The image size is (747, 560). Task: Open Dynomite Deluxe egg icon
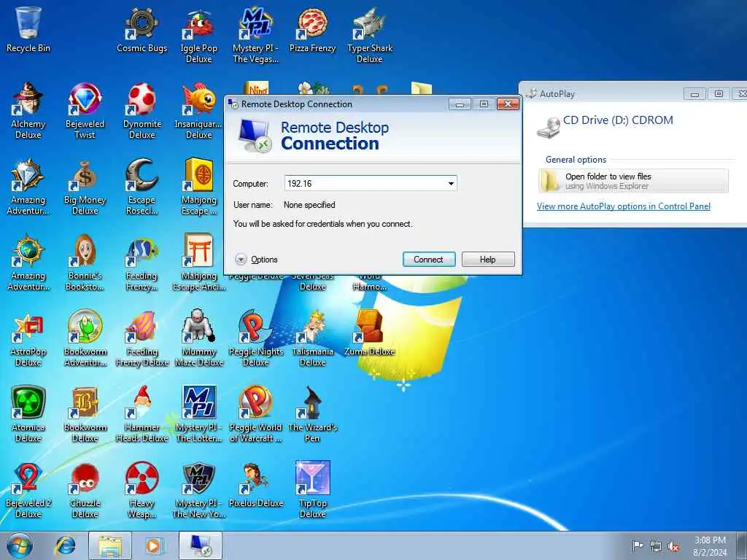click(142, 111)
